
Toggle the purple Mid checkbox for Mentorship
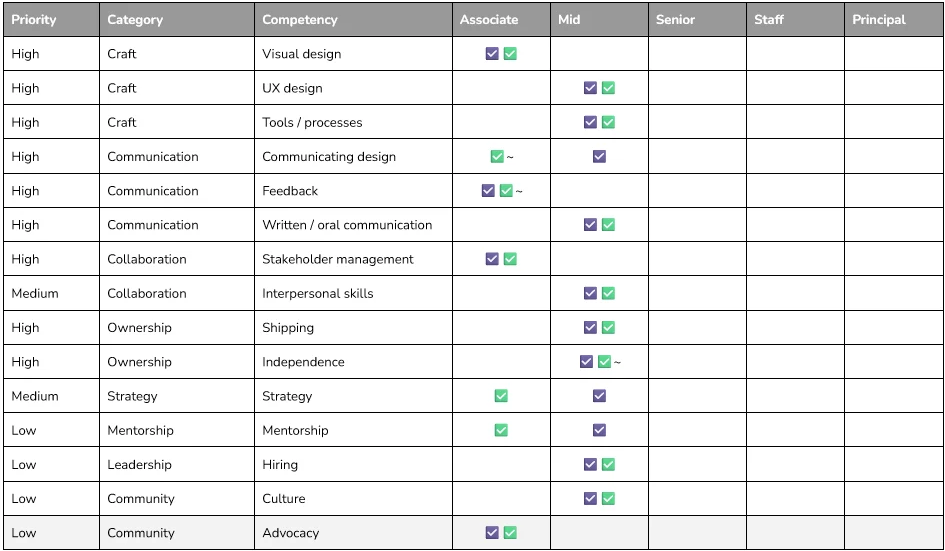(x=599, y=430)
